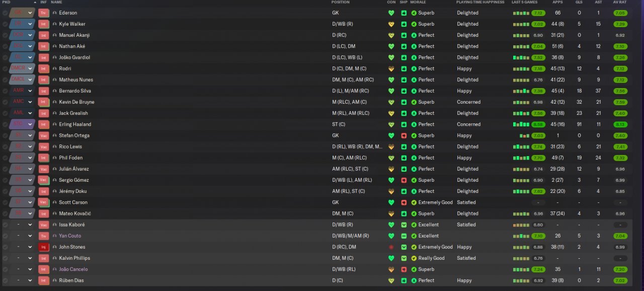This screenshot has width=644, height=291.
Task: Open substitute slot dropdown for Rico Lewis
Action: tap(22, 147)
